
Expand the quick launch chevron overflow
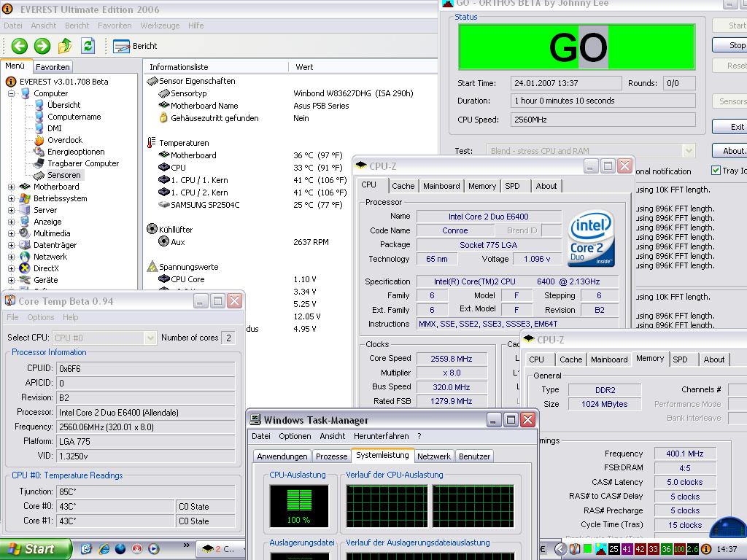[186, 545]
